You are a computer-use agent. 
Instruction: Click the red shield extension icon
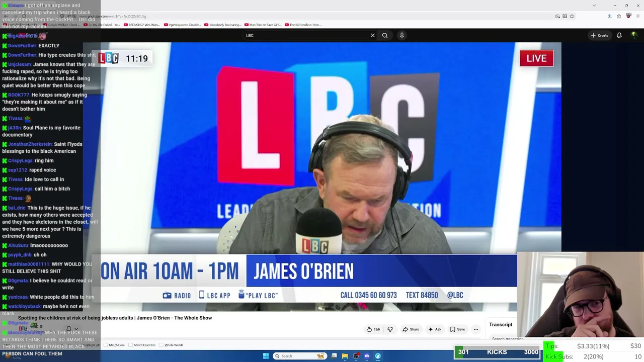coord(628,16)
